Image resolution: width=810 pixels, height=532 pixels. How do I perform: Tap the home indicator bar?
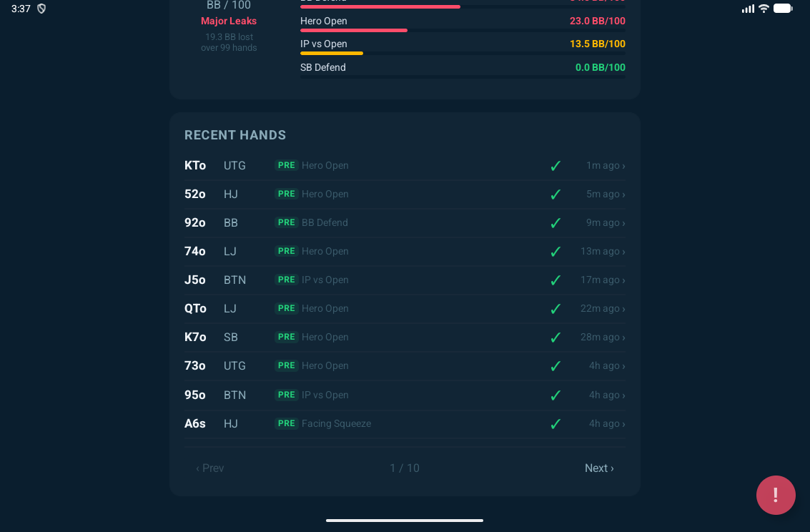tap(405, 521)
